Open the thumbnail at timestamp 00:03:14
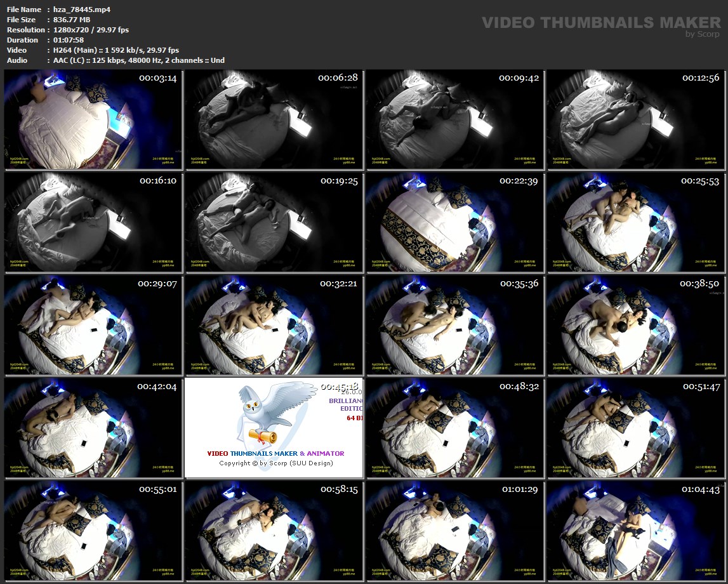Viewport: 728px width, 584px height. [x=93, y=119]
